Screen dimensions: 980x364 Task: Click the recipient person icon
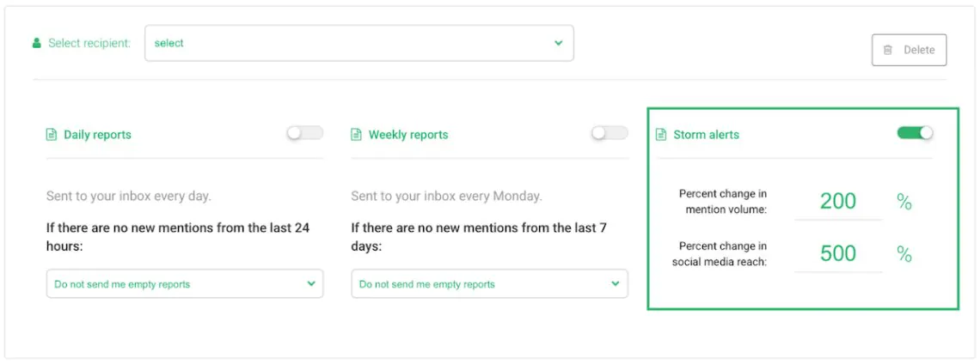pyautogui.click(x=36, y=43)
